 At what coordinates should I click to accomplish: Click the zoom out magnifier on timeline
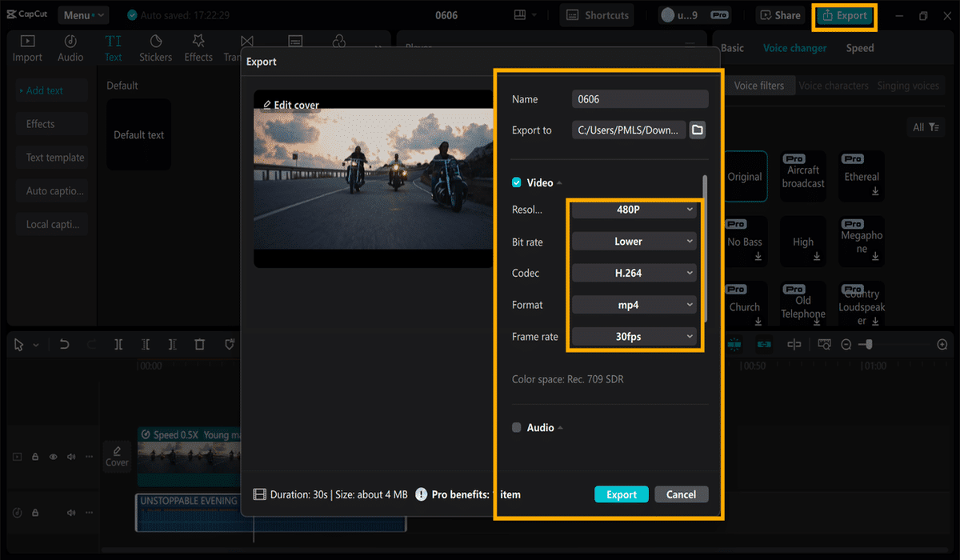pyautogui.click(x=846, y=344)
